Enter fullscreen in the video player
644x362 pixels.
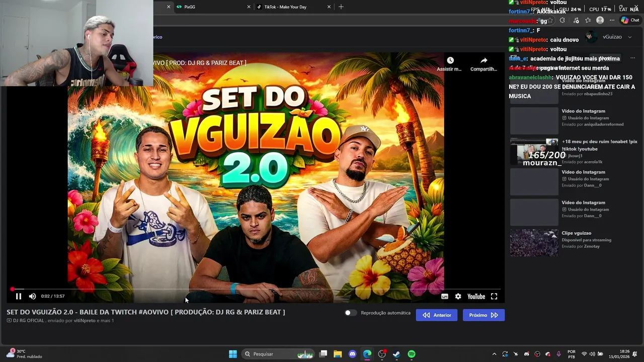click(494, 297)
